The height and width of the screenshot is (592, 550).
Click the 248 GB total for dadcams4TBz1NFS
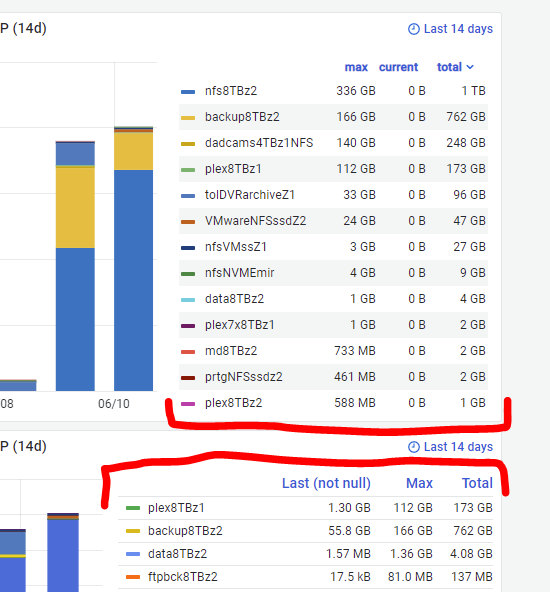(x=466, y=143)
